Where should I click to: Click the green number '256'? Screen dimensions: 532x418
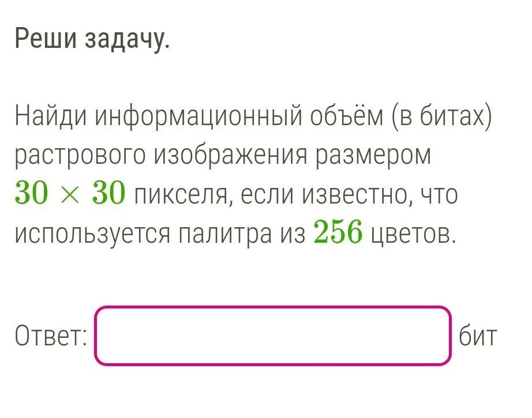click(338, 234)
